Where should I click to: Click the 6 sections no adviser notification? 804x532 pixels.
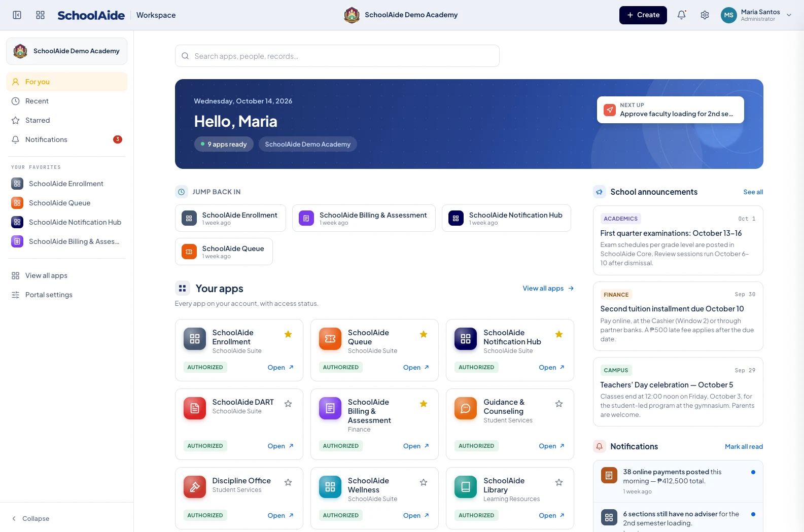click(x=678, y=517)
